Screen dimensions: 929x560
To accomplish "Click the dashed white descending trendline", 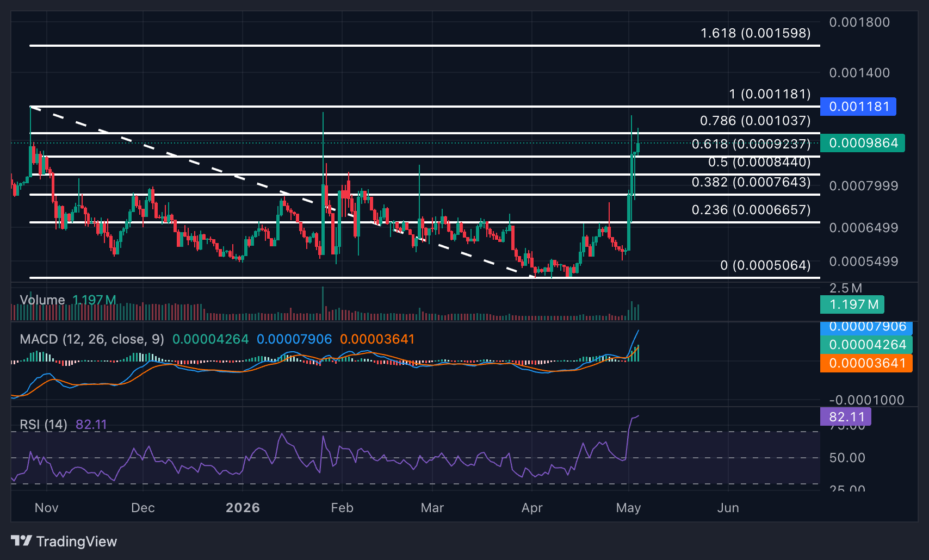I will click(x=283, y=192).
